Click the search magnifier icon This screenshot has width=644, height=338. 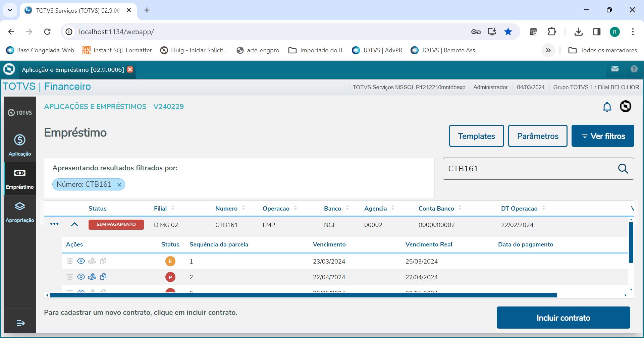click(x=623, y=168)
